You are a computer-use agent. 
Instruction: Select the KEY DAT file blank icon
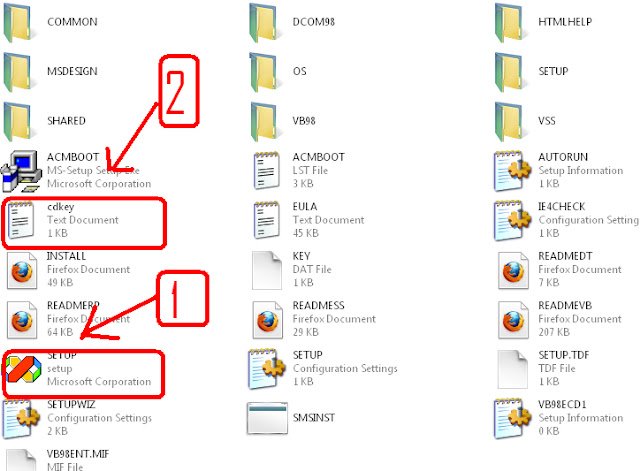[x=267, y=270]
